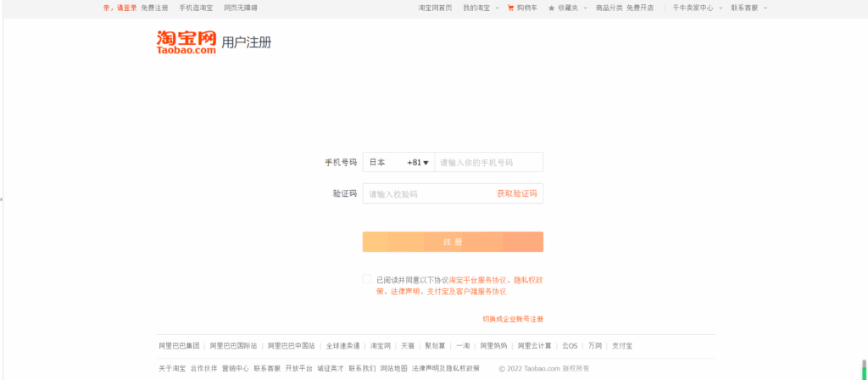The image size is (868, 380).
Task: Open 淘宝平台服务协议 link
Action: 478,280
